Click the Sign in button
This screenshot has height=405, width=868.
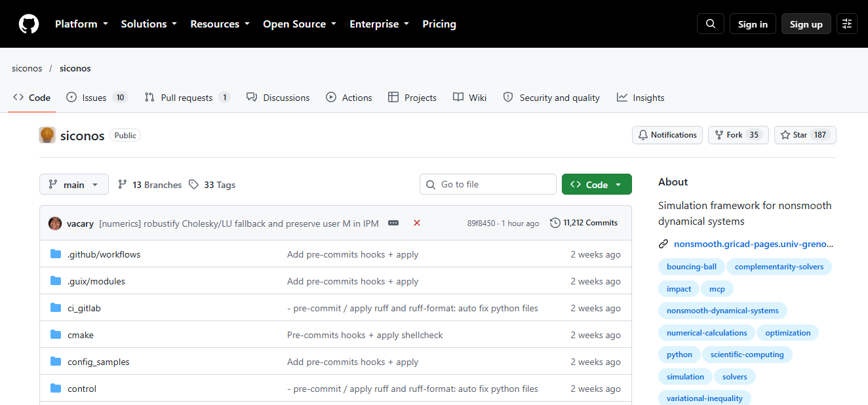point(753,24)
